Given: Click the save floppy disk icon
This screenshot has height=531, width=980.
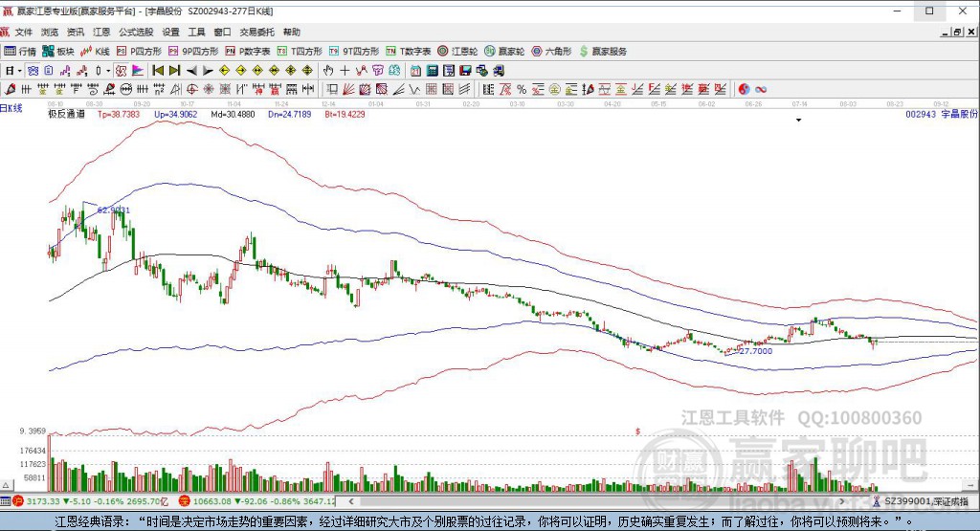Looking at the screenshot, I should [x=466, y=71].
